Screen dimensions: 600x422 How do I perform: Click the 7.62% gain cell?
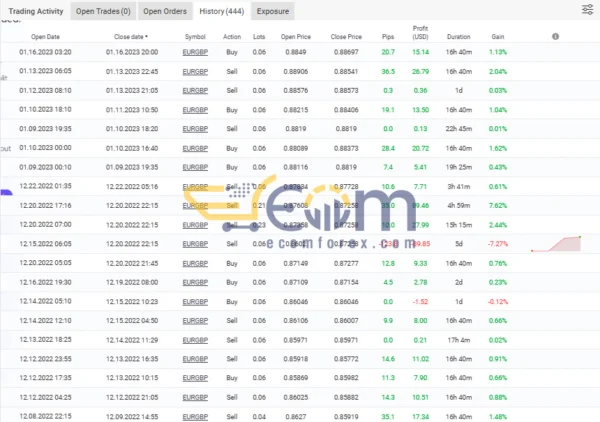(x=497, y=205)
